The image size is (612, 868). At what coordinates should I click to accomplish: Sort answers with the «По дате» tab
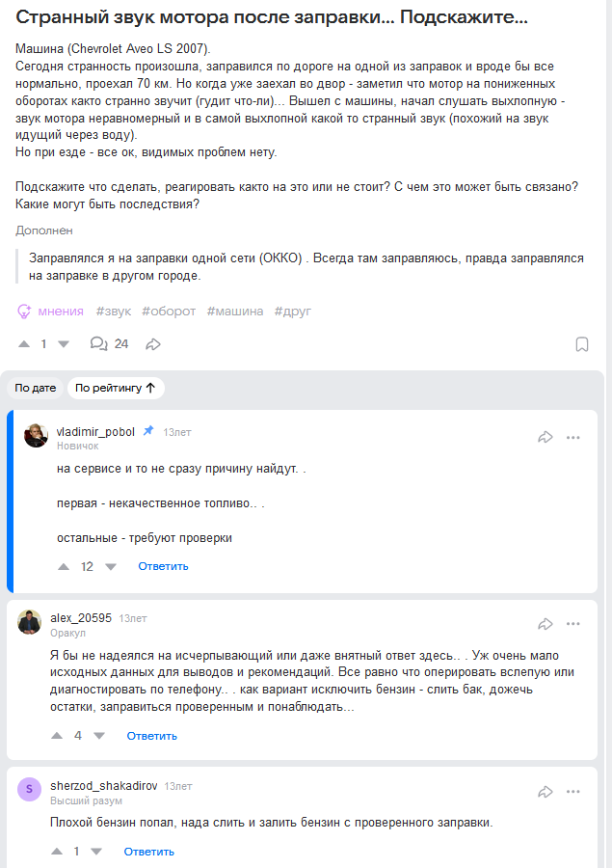[36, 388]
